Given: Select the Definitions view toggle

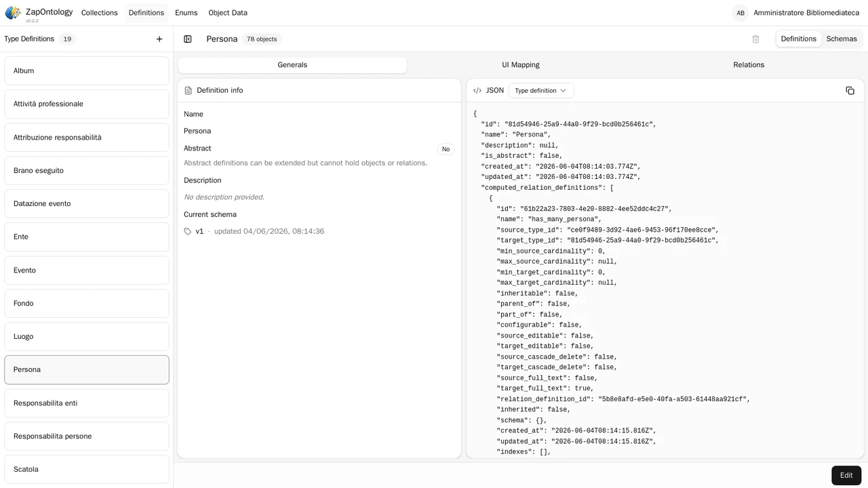Looking at the screenshot, I should (798, 39).
